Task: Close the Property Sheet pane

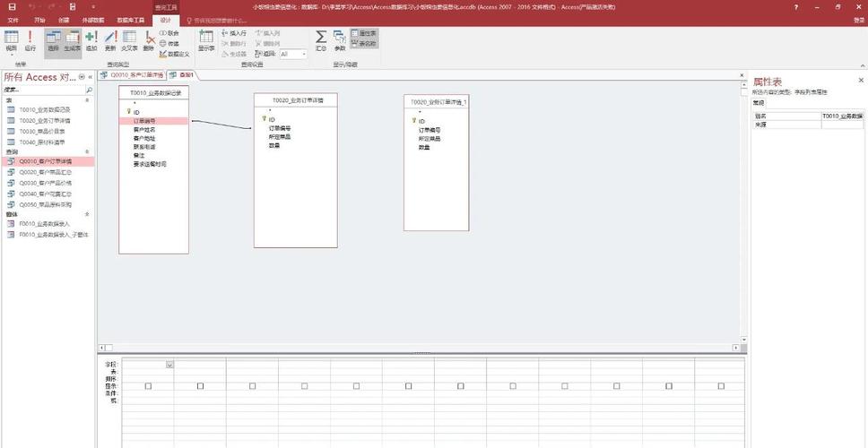Action: point(861,81)
